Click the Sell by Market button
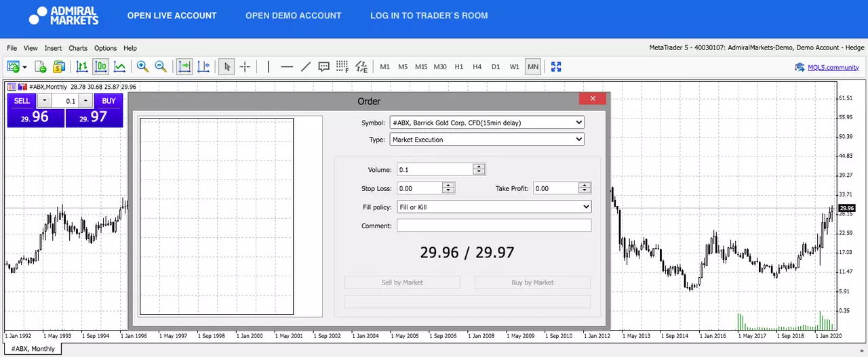Image resolution: width=868 pixels, height=357 pixels. (402, 282)
